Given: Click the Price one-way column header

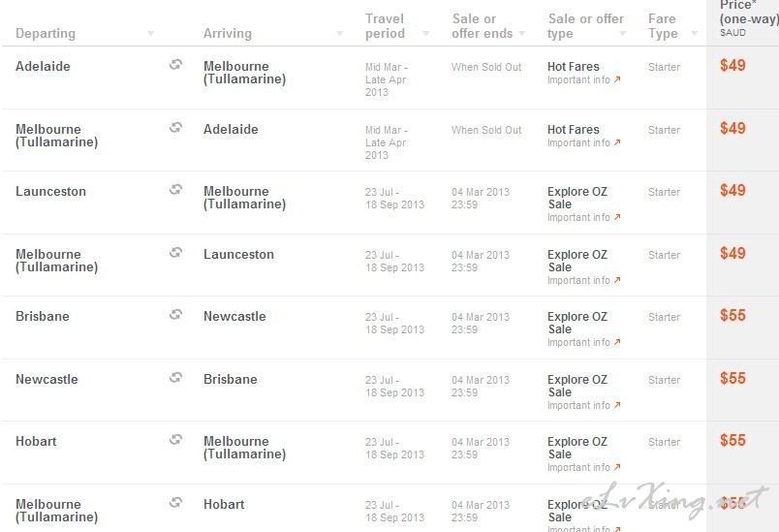Looking at the screenshot, I should coord(748,18).
